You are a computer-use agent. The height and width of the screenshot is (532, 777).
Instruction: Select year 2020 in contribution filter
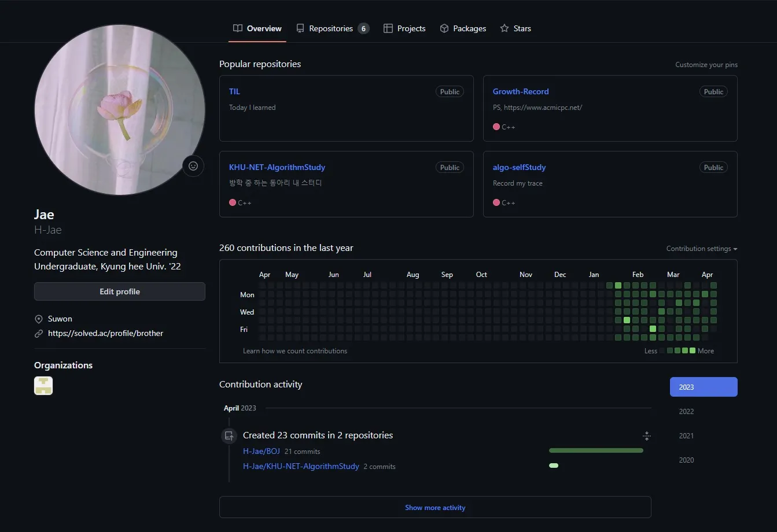click(x=686, y=460)
